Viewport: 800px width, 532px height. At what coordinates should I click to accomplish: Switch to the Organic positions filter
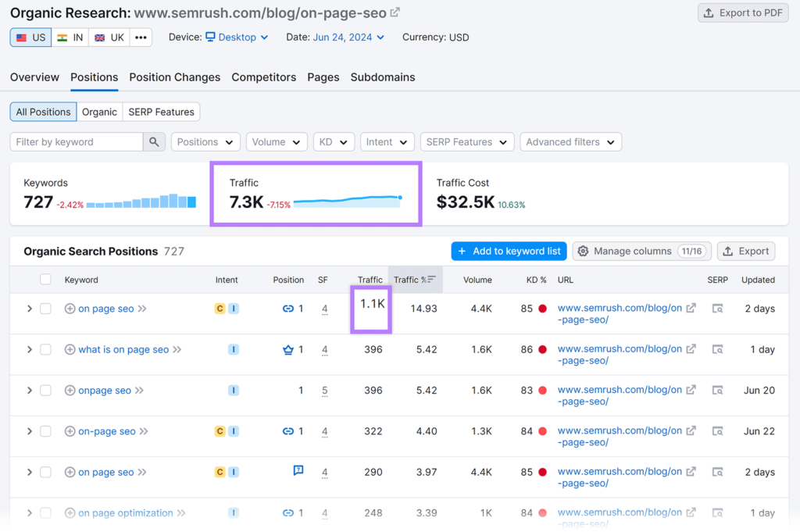coord(99,112)
